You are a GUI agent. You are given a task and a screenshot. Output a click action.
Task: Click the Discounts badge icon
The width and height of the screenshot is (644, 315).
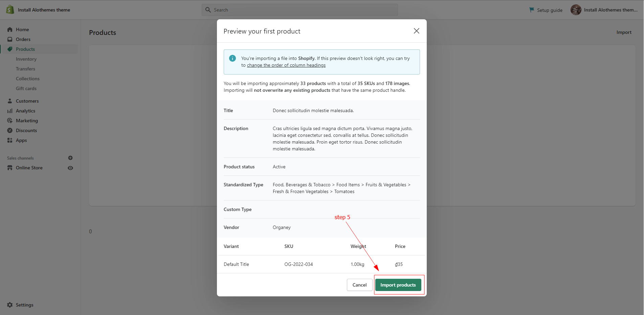10,130
